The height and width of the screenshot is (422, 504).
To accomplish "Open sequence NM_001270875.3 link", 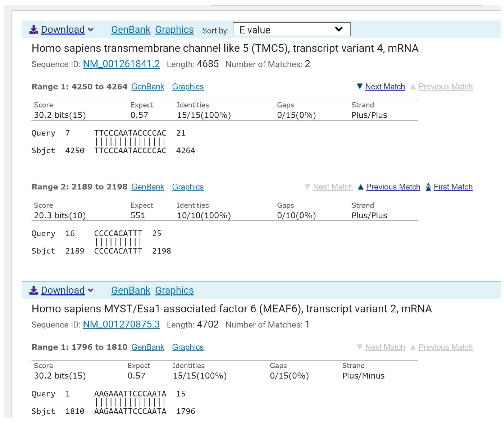I will [x=121, y=324].
